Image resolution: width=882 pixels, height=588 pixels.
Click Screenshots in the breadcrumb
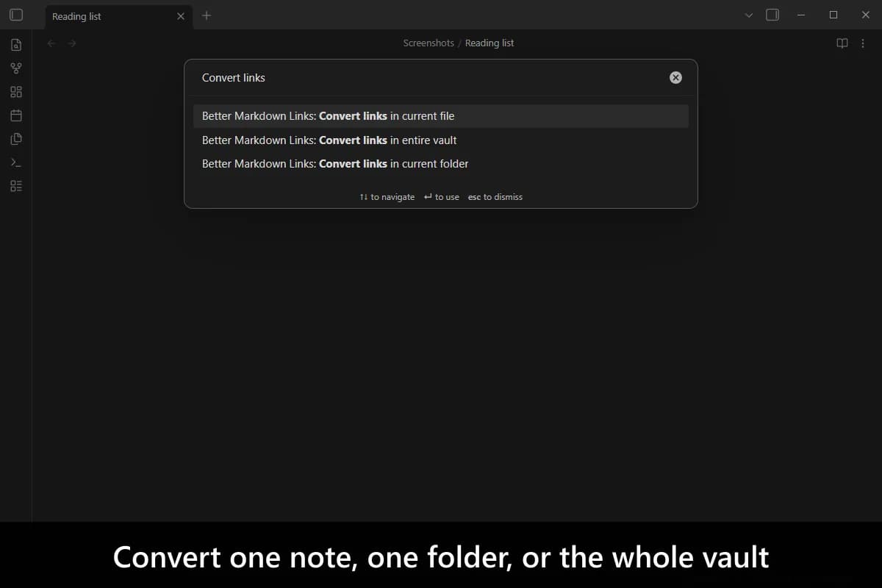pyautogui.click(x=429, y=43)
